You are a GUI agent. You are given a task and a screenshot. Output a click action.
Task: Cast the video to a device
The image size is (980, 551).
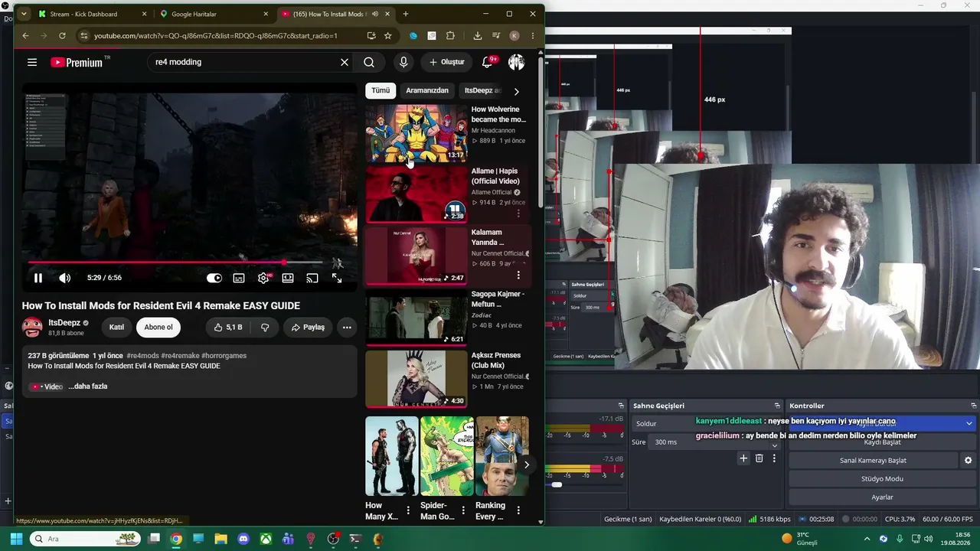click(312, 278)
